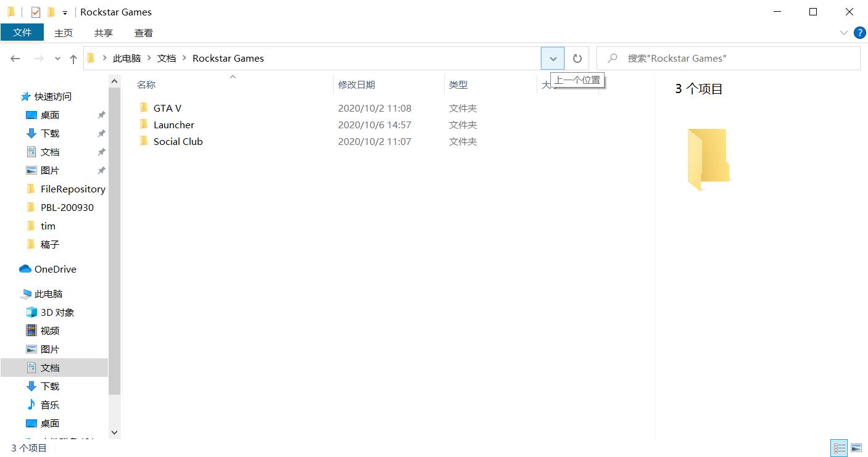868x457 pixels.
Task: Switch to the 共享 ribbon tab
Action: point(104,33)
